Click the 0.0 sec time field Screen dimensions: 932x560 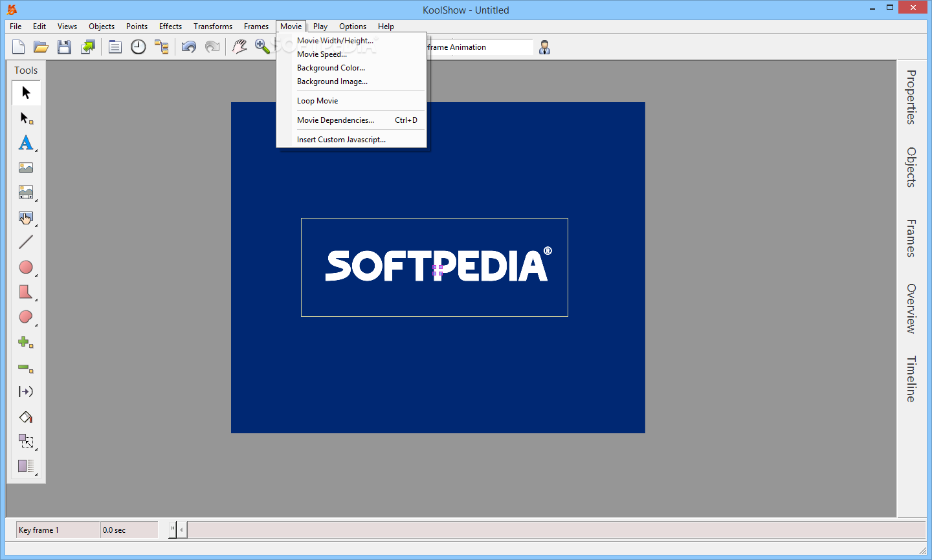pyautogui.click(x=129, y=530)
